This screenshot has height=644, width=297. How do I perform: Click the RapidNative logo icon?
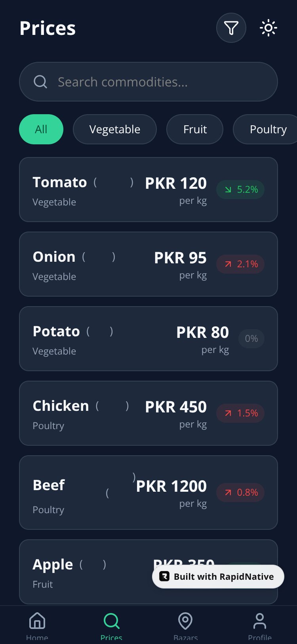[x=164, y=576]
